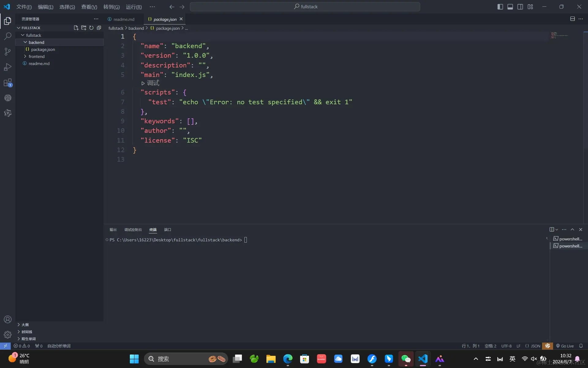Image resolution: width=588 pixels, height=368 pixels.
Task: Go back with the navigation arrow
Action: coord(172,7)
